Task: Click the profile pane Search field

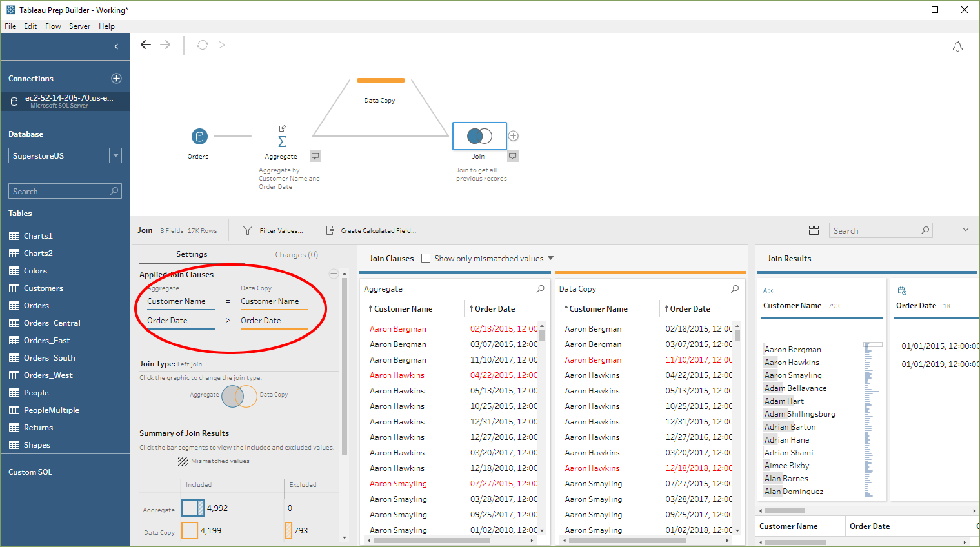Action: (x=881, y=230)
